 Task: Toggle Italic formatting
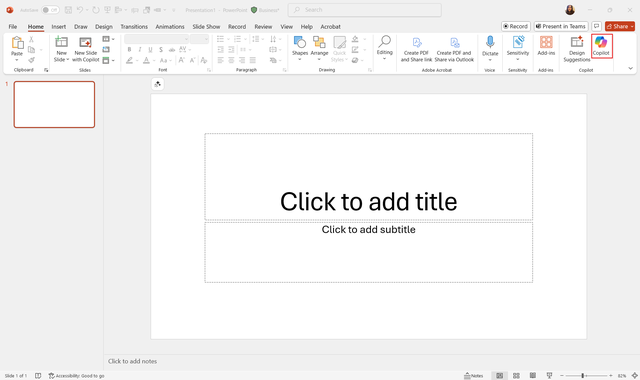pyautogui.click(x=140, y=49)
